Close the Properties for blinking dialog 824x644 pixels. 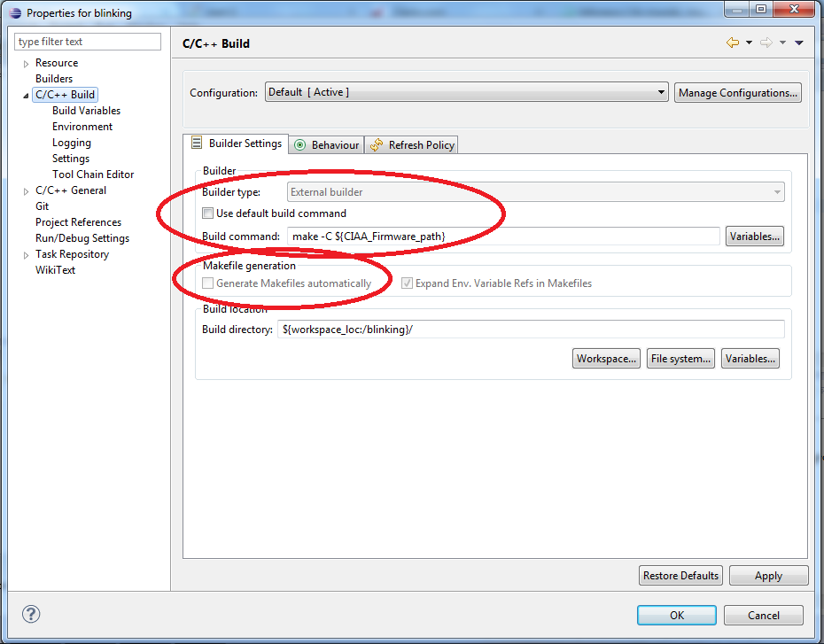tap(794, 9)
